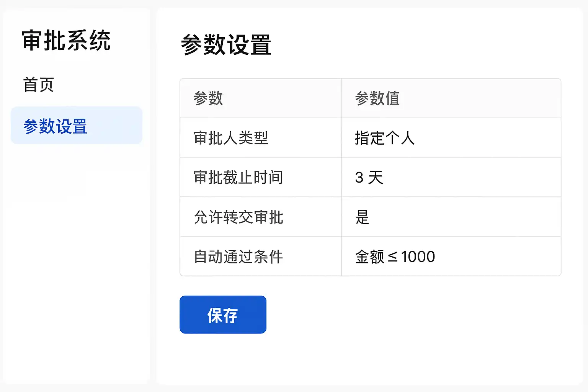The height and width of the screenshot is (392, 588).
Task: Click the 审批系统 sidebar title
Action: (66, 41)
